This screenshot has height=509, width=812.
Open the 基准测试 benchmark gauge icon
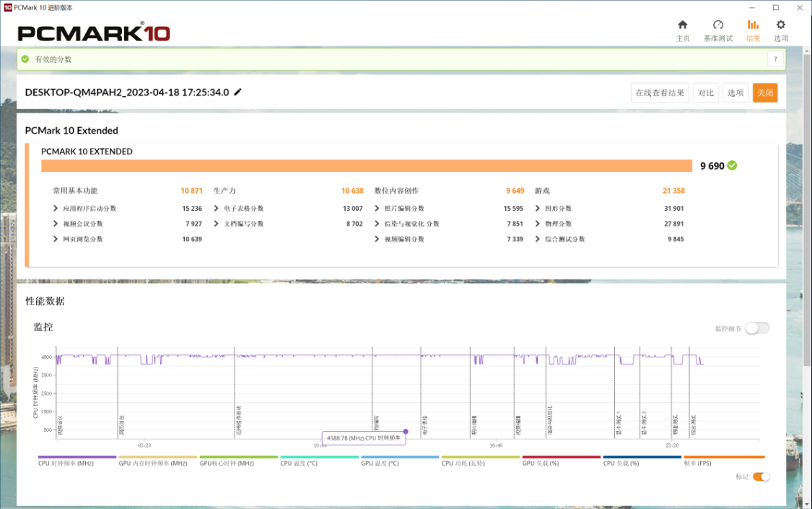click(717, 25)
